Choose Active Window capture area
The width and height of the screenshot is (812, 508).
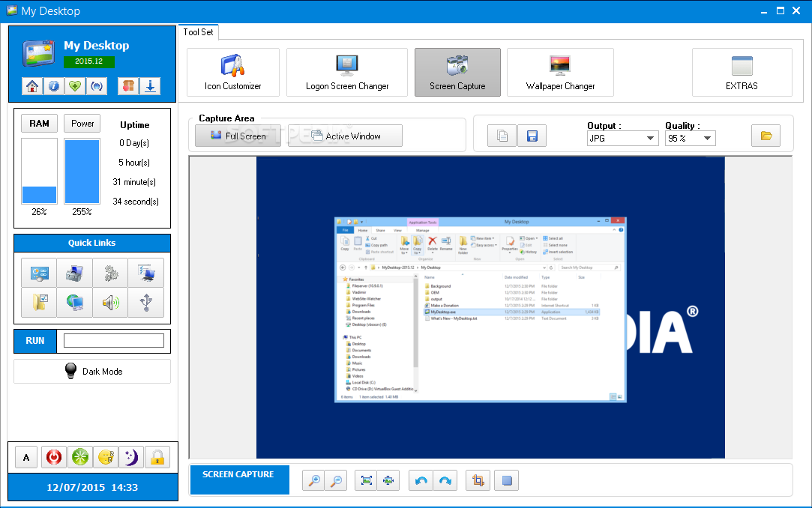[x=346, y=136]
